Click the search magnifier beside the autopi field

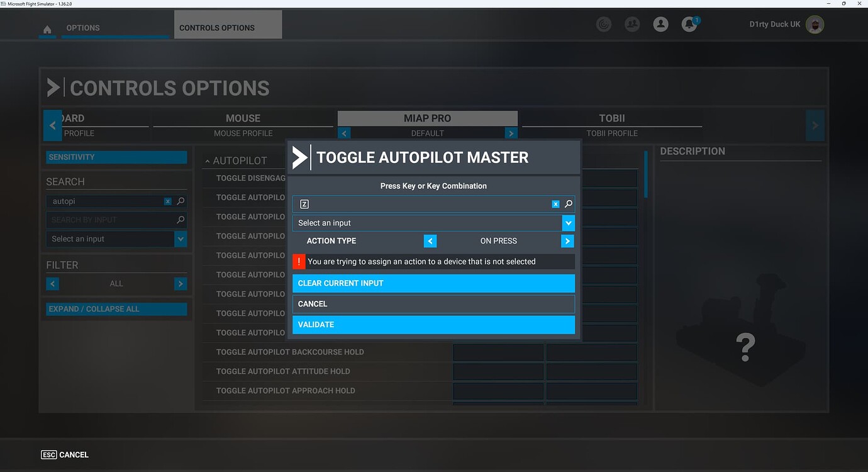[x=182, y=201]
